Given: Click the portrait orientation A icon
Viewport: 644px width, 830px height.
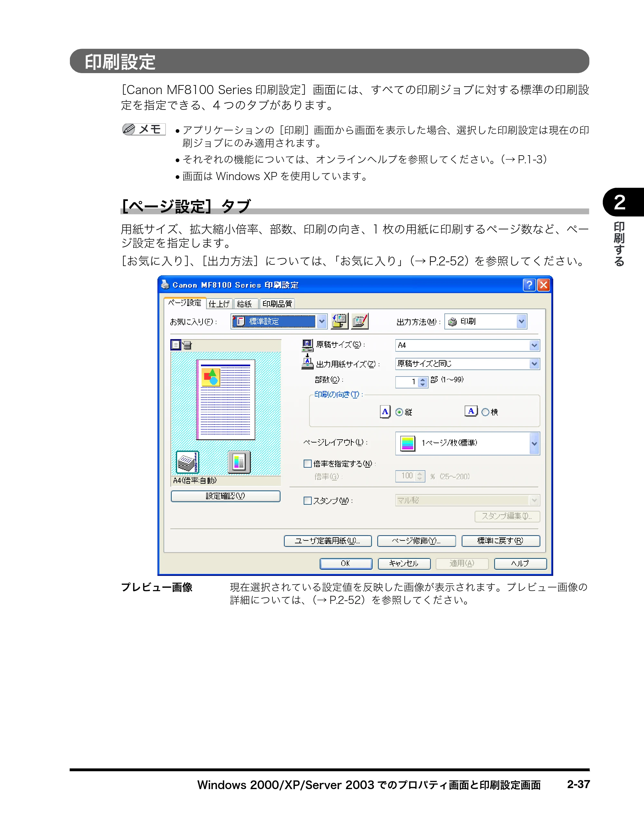Looking at the screenshot, I should [385, 412].
